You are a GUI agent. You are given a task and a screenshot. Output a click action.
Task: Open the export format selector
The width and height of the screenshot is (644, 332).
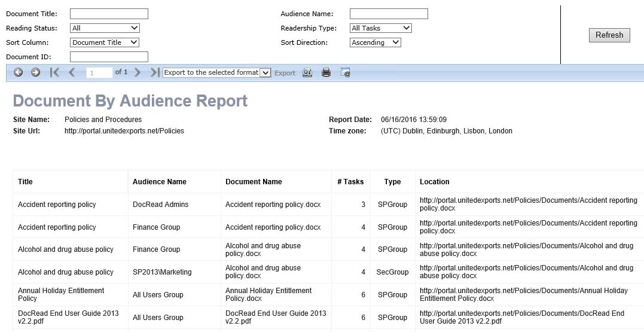(x=216, y=72)
